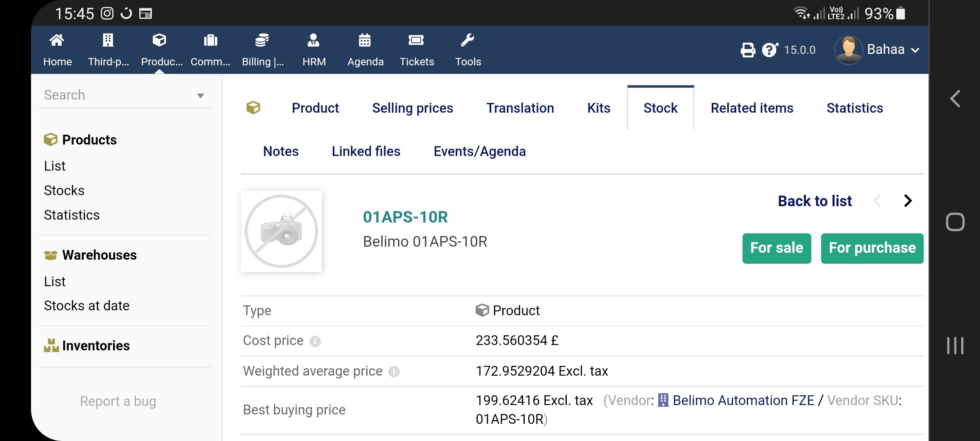Open Warehouses List in sidebar
Image resolution: width=980 pixels, height=441 pixels.
tap(55, 282)
